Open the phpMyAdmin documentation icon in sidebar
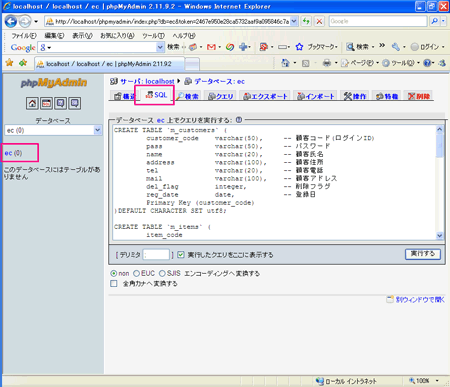The height and width of the screenshot is (387, 450). tap(60, 103)
